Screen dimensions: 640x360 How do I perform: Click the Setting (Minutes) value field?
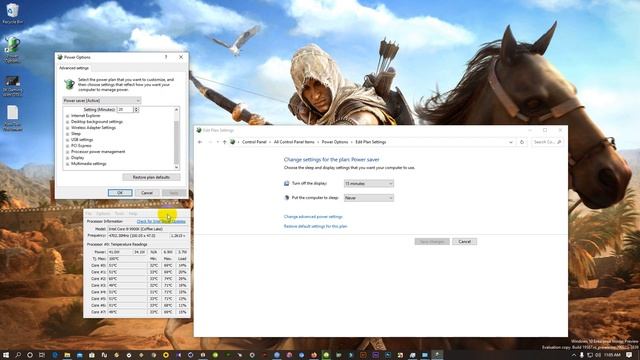pos(125,109)
